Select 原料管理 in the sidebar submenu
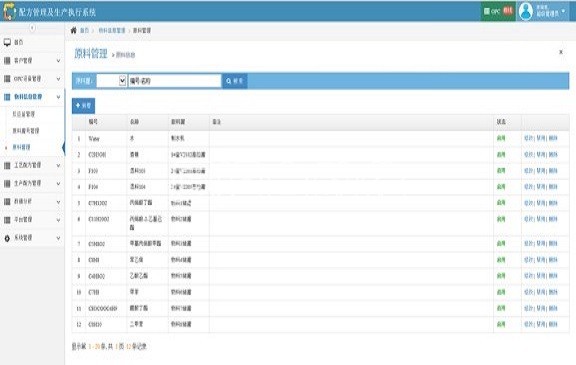 click(x=21, y=147)
